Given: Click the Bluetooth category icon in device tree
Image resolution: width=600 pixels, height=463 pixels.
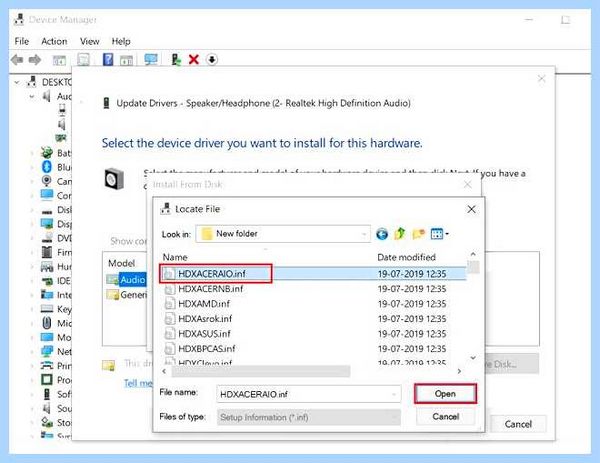Looking at the screenshot, I should click(47, 167).
